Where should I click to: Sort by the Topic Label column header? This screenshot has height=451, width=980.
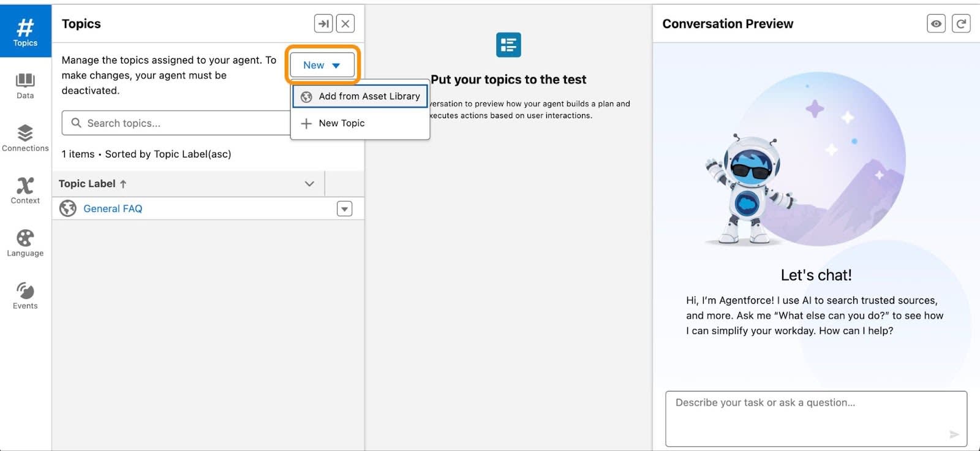[x=92, y=184]
